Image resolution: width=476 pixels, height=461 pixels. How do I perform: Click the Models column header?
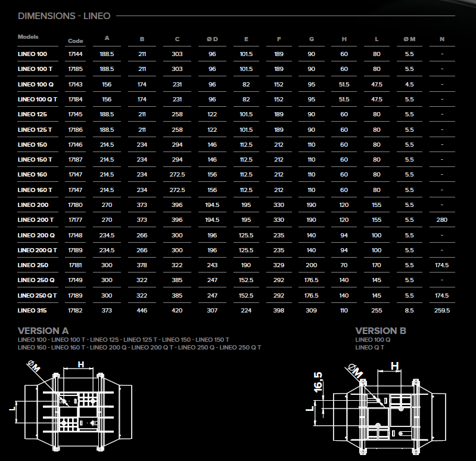28,37
